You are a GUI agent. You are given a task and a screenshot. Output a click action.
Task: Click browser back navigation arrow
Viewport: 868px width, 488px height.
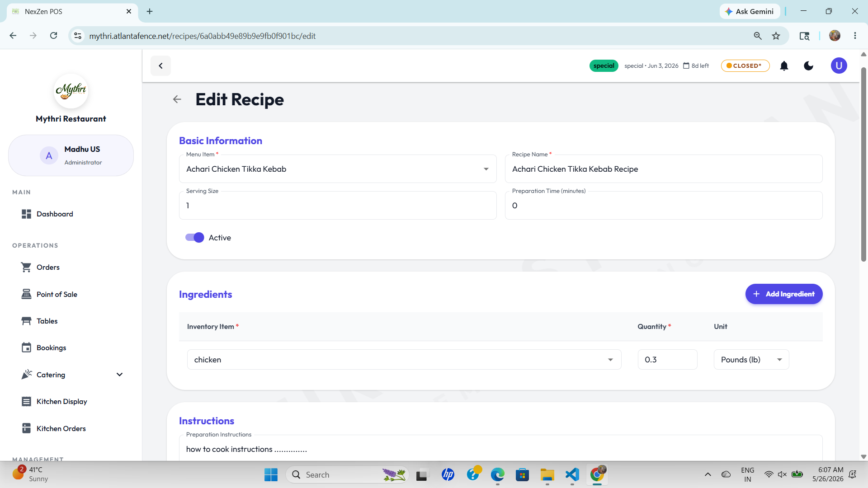(x=13, y=36)
